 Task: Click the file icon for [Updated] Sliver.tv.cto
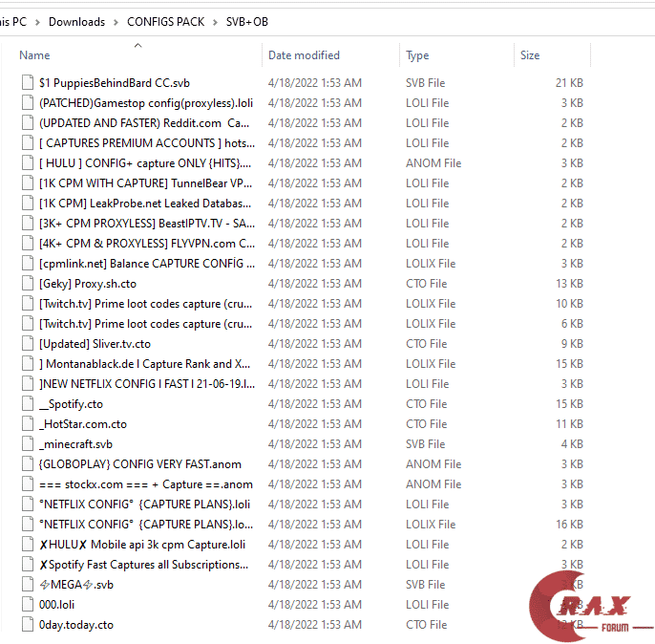coord(28,344)
